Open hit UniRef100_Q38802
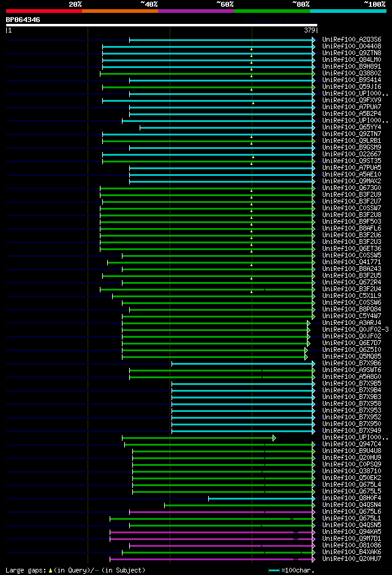The width and height of the screenshot is (392, 575). point(352,74)
